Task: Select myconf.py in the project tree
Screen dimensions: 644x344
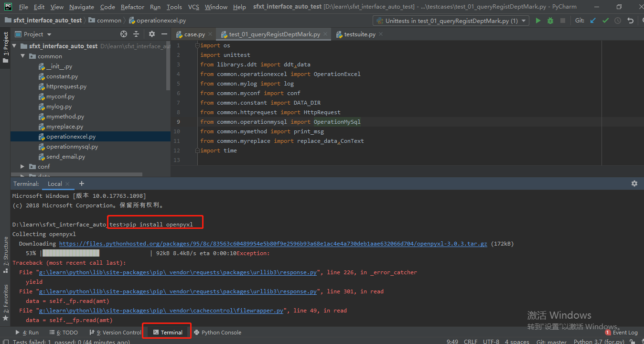Action: coord(60,97)
